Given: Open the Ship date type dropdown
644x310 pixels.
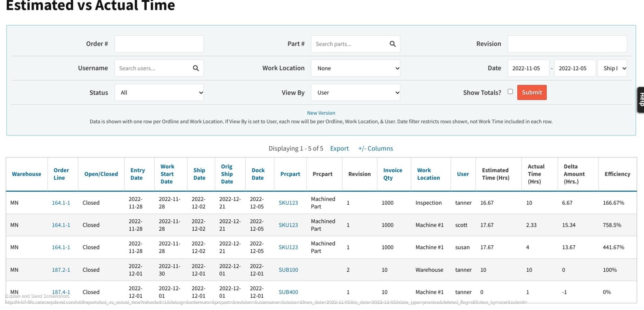Looking at the screenshot, I should pos(612,68).
